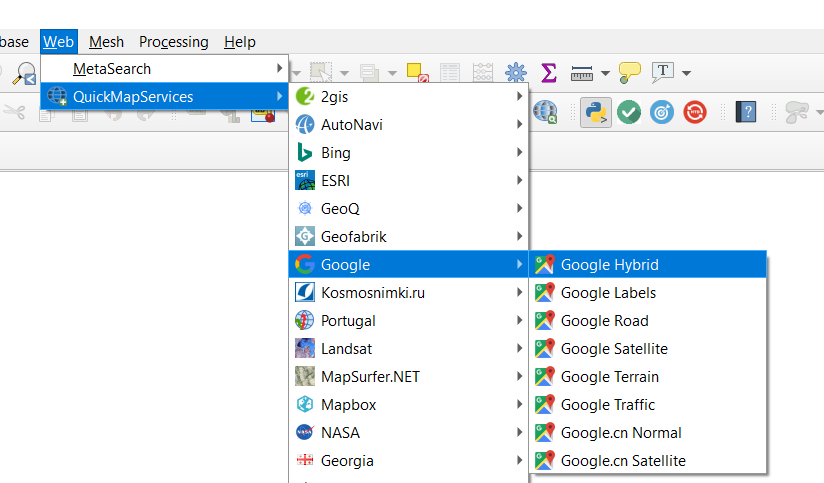Open the Web menu
Screen dimensions: 824x483
click(x=58, y=42)
